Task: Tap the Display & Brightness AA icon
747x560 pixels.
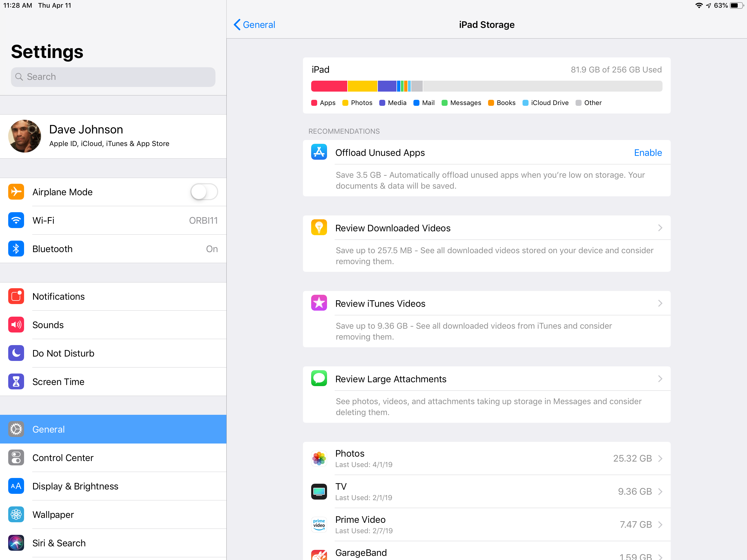Action: click(x=16, y=486)
